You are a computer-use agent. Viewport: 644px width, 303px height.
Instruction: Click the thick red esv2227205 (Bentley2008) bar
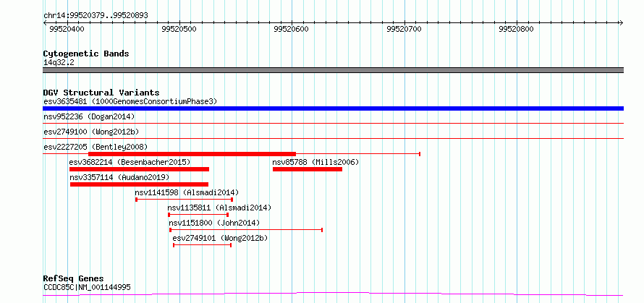pos(192,154)
